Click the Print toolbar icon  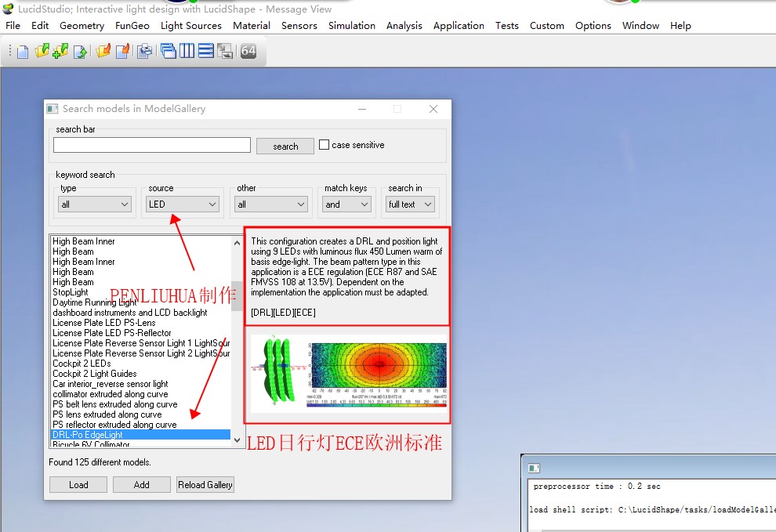click(x=144, y=51)
